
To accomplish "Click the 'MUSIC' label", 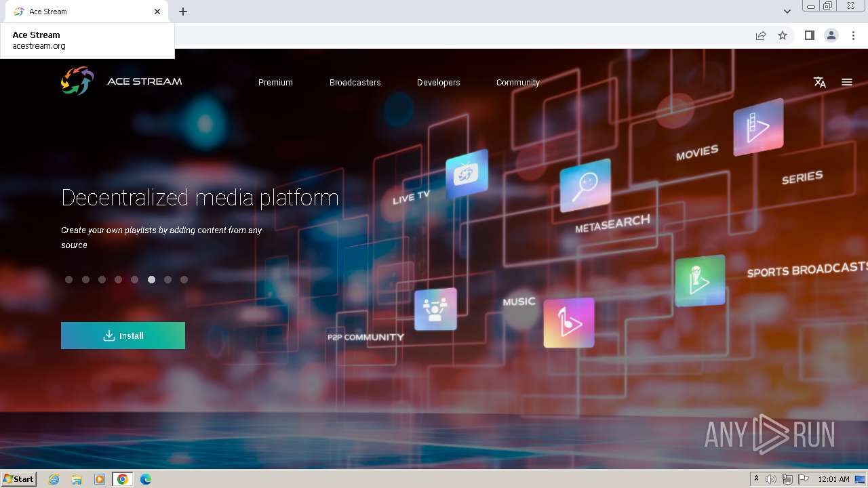I will click(x=519, y=302).
